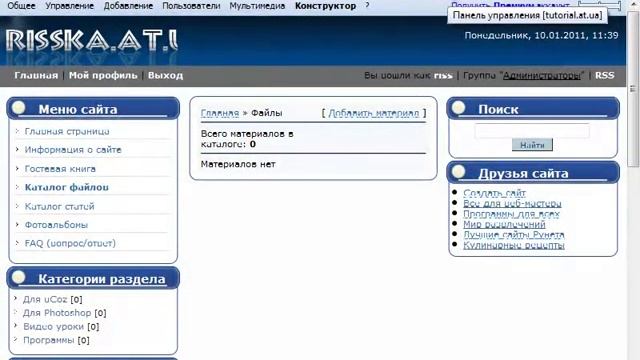Click the question mark help icon
Screen dimensions: 640x360
(x=367, y=5)
